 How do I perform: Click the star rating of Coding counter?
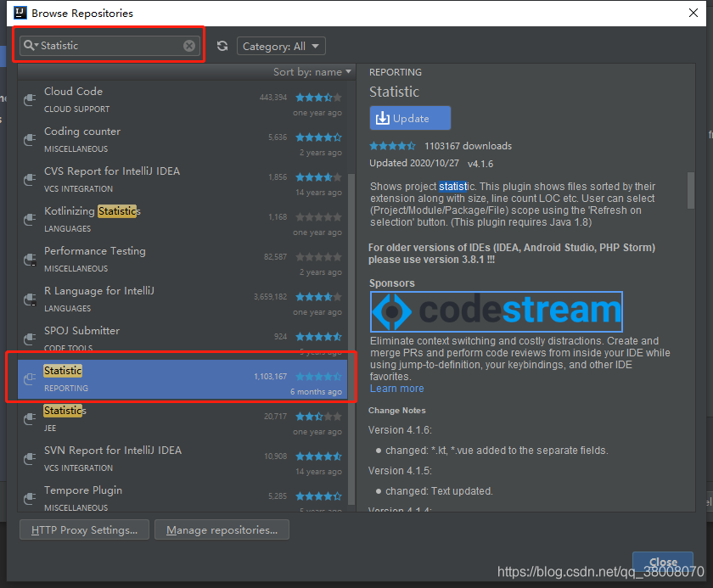(318, 137)
